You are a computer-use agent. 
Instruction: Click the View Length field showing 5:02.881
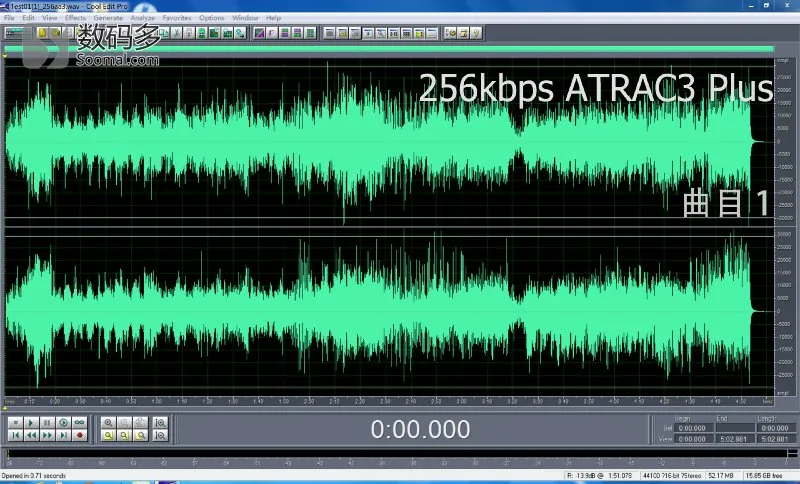pos(776,439)
